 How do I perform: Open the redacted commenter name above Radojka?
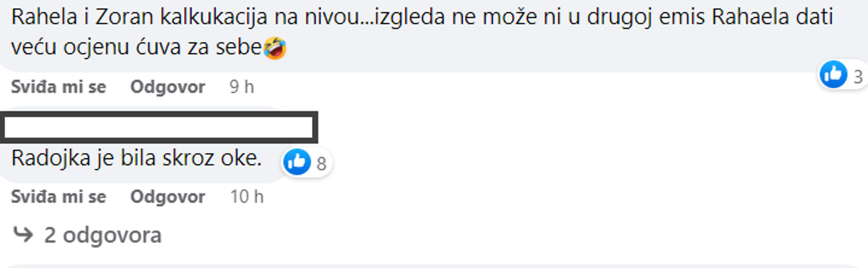(158, 127)
